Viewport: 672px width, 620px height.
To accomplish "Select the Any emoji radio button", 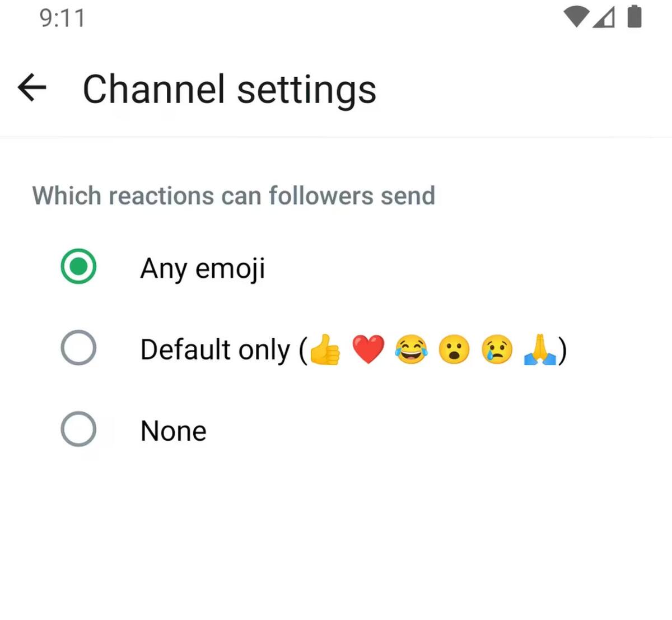I will click(x=78, y=267).
